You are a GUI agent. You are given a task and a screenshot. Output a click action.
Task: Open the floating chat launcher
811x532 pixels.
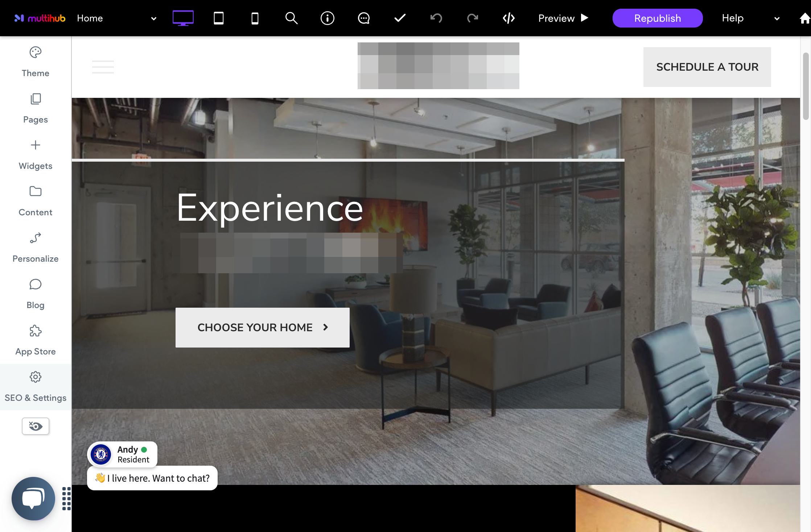(x=33, y=499)
